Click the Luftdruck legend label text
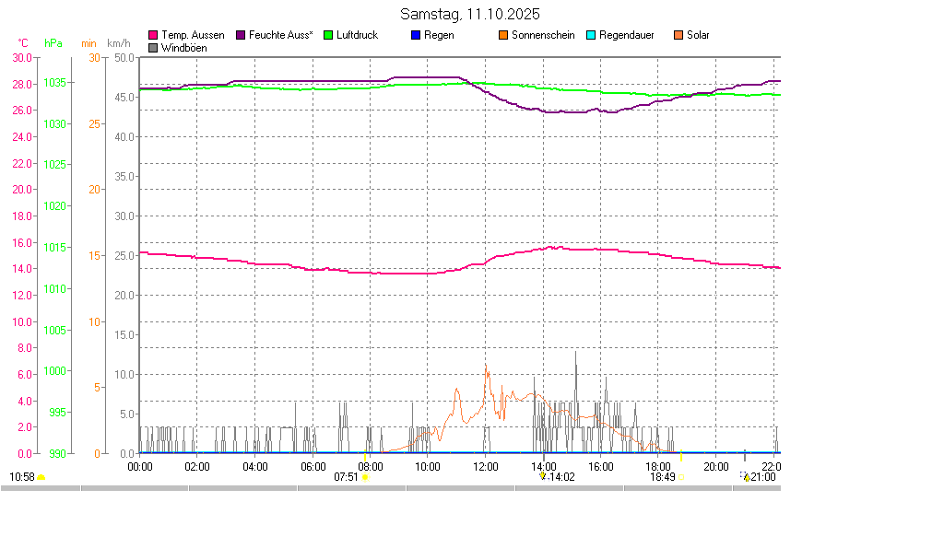The image size is (944, 560). [x=358, y=35]
